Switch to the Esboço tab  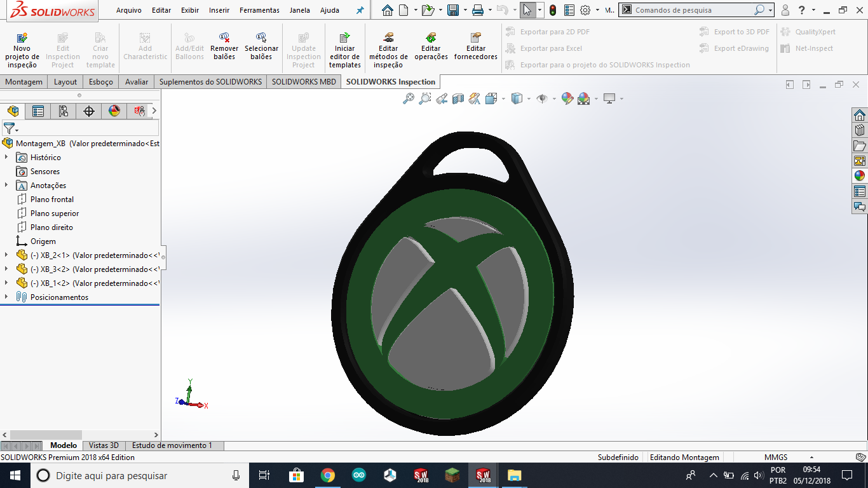pyautogui.click(x=101, y=81)
